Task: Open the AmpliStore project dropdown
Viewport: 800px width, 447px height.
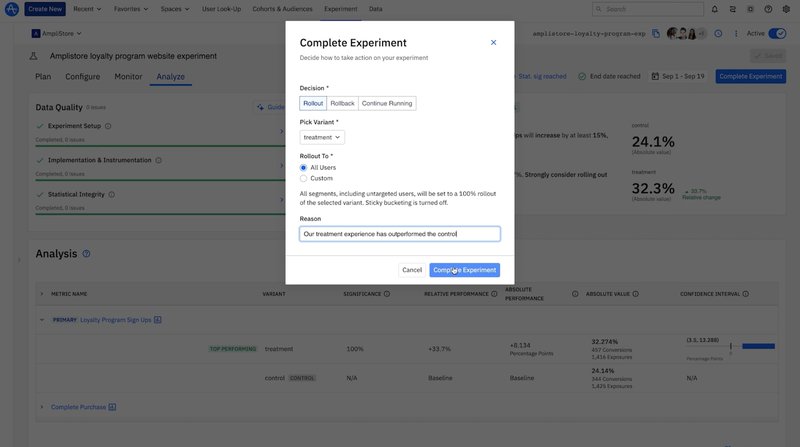Action: point(57,33)
